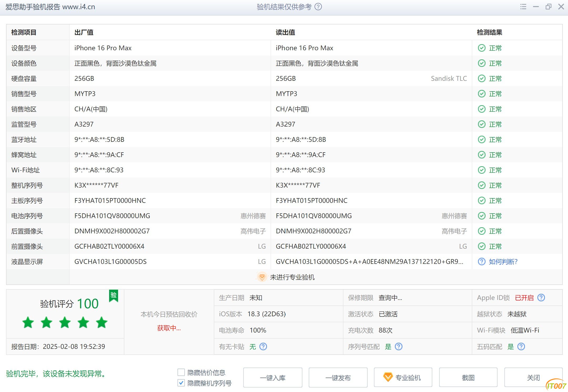This screenshot has width=568, height=392.
Task: Click help icon next to 五码匹配
Action: click(x=521, y=346)
